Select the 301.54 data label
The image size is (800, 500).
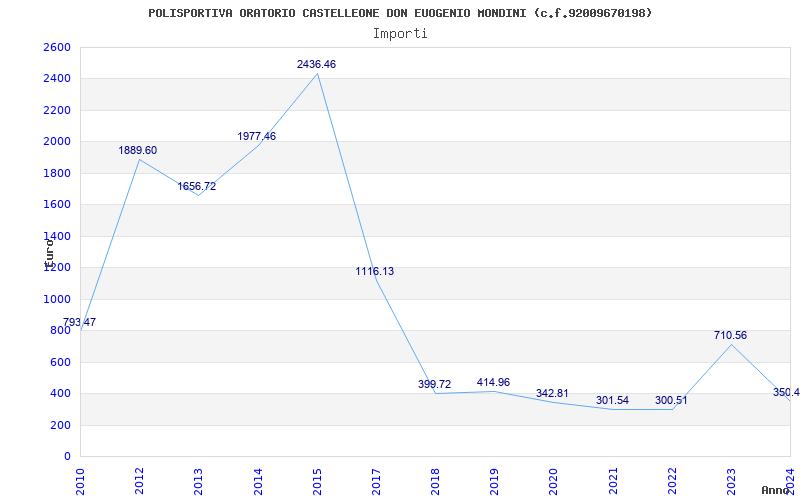(x=612, y=401)
